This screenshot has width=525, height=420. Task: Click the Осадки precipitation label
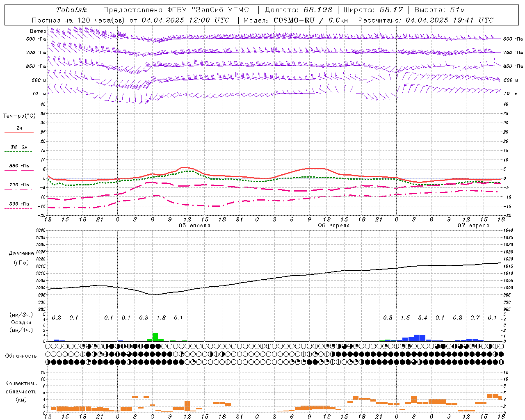(x=21, y=322)
